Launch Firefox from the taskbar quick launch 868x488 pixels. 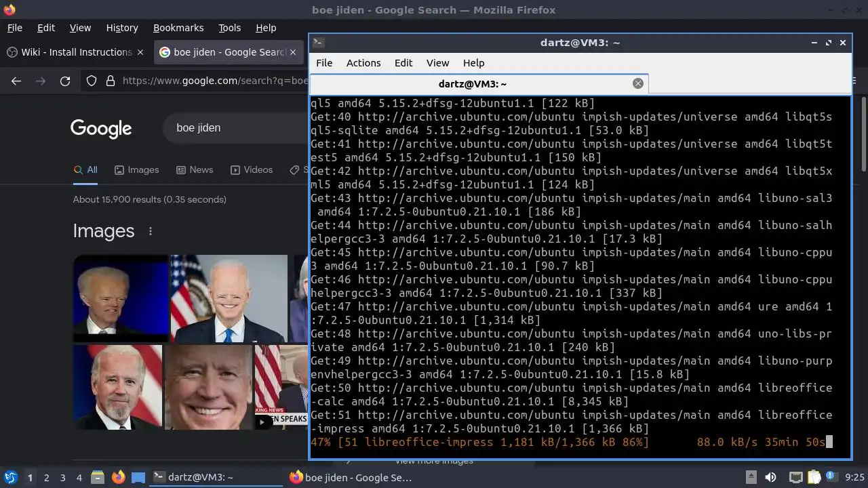coord(118,477)
